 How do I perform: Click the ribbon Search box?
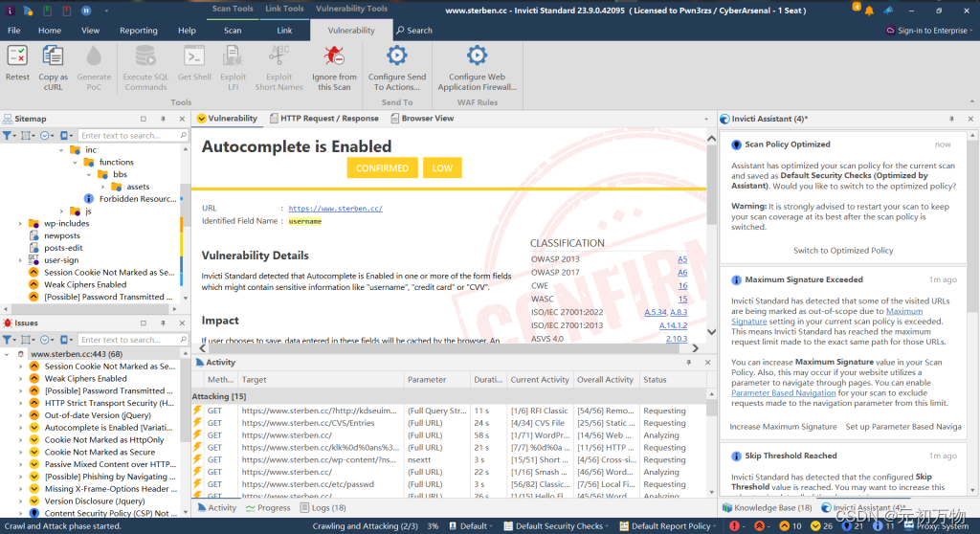point(413,30)
